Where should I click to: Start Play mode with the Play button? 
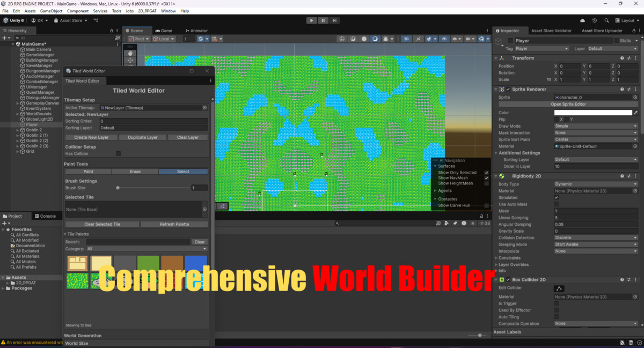(312, 20)
